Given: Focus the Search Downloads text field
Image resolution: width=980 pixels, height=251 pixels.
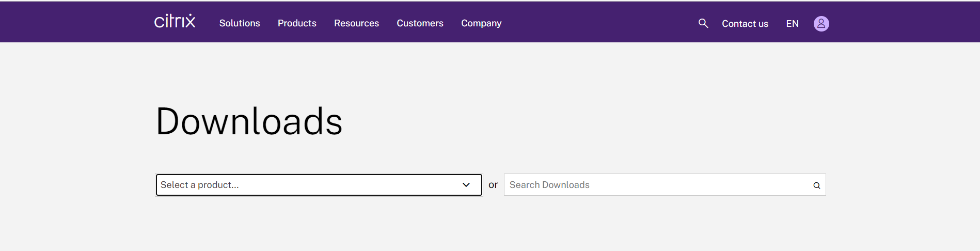Looking at the screenshot, I should pyautogui.click(x=656, y=185).
